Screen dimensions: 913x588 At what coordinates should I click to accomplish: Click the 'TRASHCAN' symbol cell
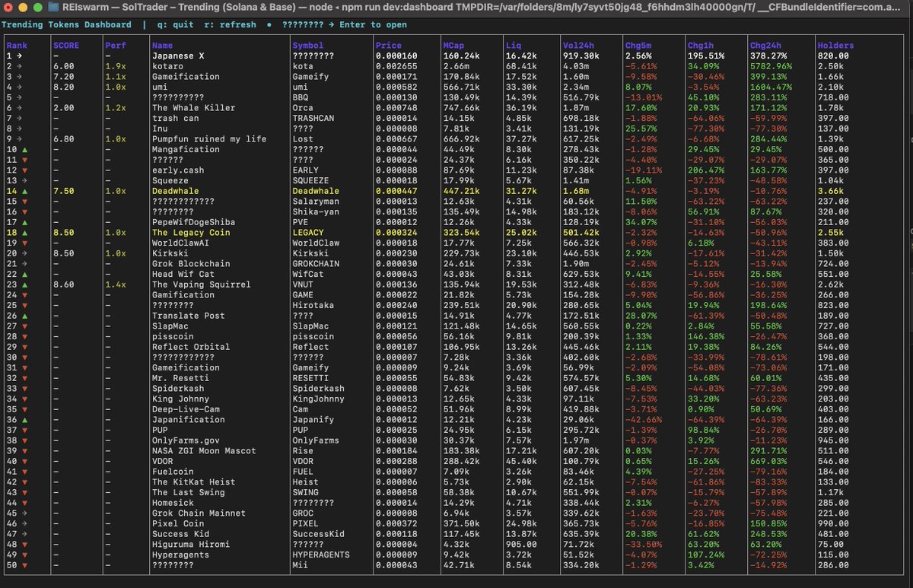coord(313,119)
